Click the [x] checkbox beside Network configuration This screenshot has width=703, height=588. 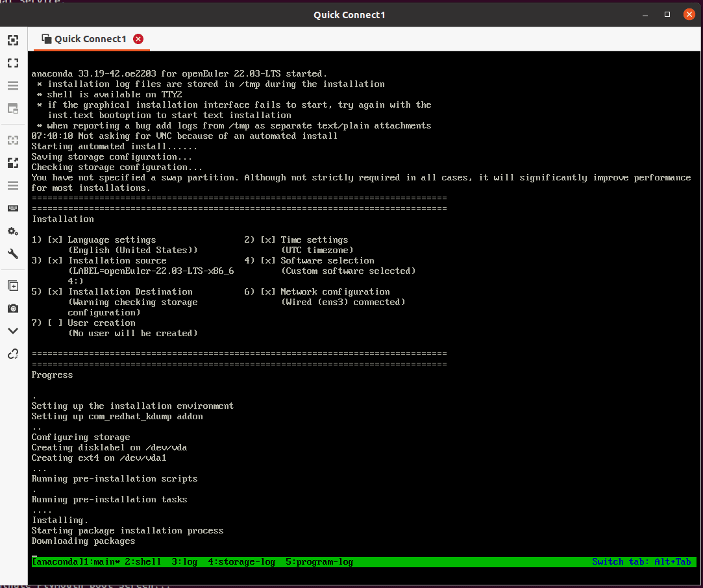pos(268,292)
